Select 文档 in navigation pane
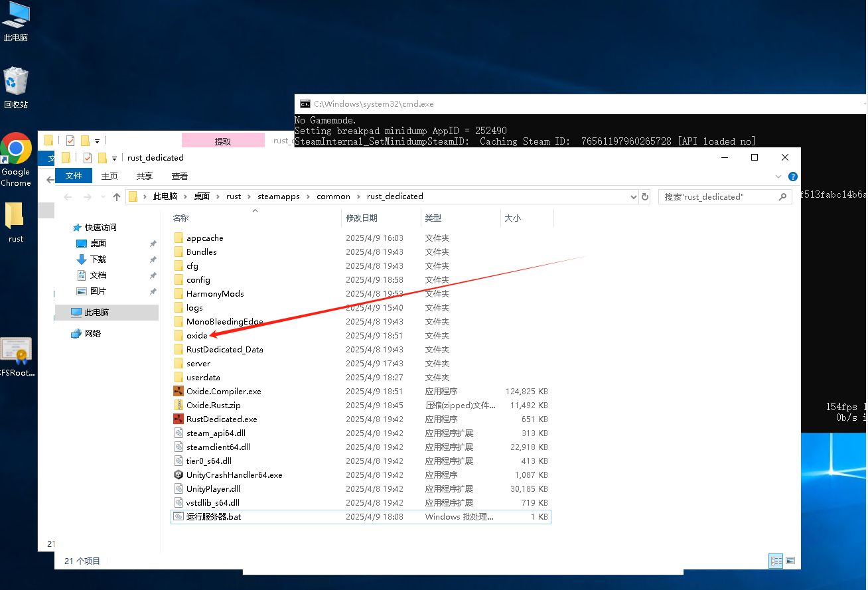The image size is (868, 590). pyautogui.click(x=98, y=275)
